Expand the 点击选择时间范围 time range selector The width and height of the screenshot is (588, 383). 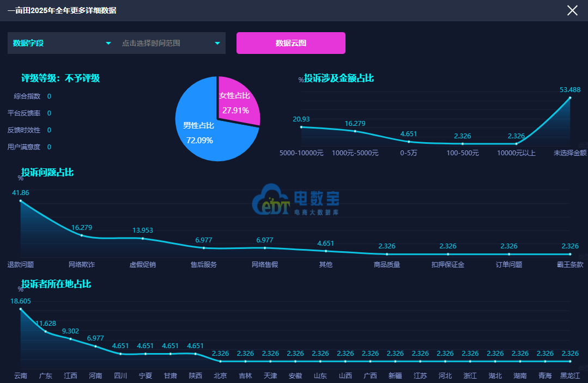(x=171, y=43)
